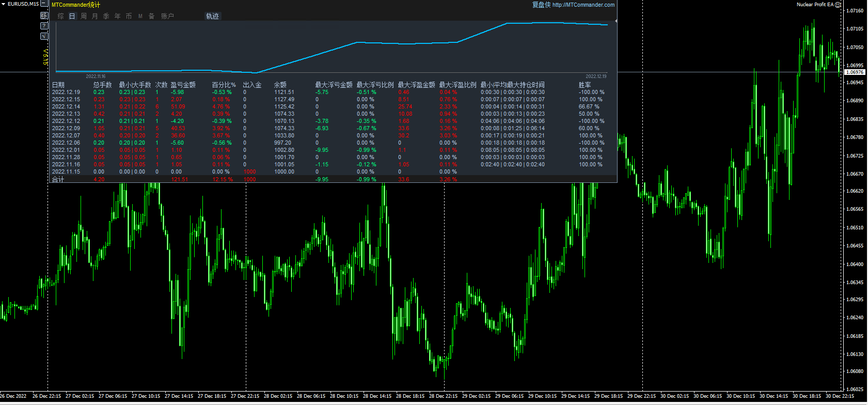Select the '周' weekly tab
The width and height of the screenshot is (868, 405).
(x=84, y=17)
